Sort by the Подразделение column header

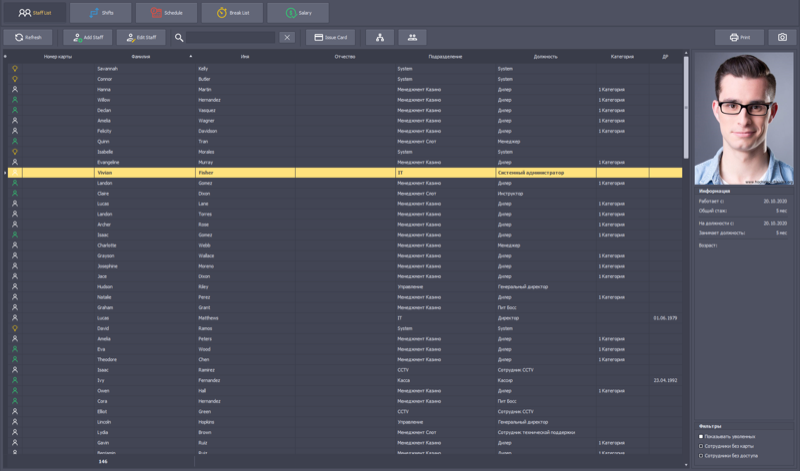[445, 57]
